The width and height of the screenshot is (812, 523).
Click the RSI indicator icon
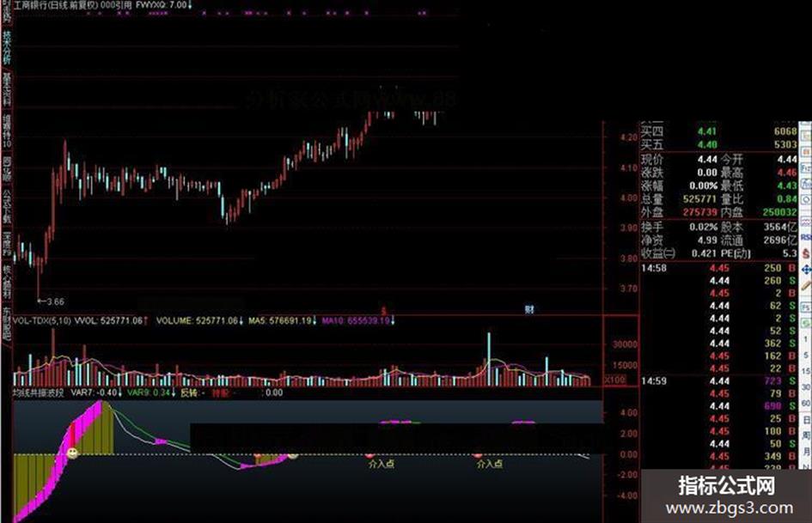tap(806, 237)
